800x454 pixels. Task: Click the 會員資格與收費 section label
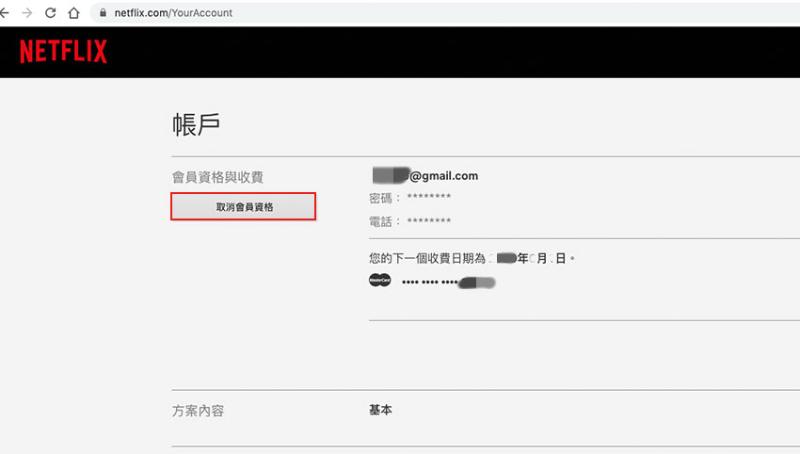[x=218, y=177]
